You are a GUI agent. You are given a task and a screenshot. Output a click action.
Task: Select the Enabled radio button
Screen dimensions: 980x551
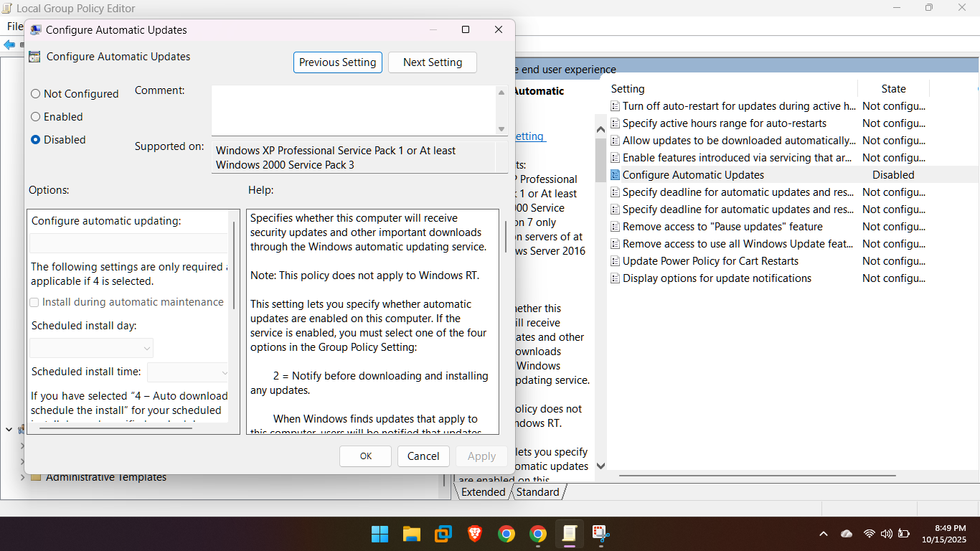[x=36, y=117]
